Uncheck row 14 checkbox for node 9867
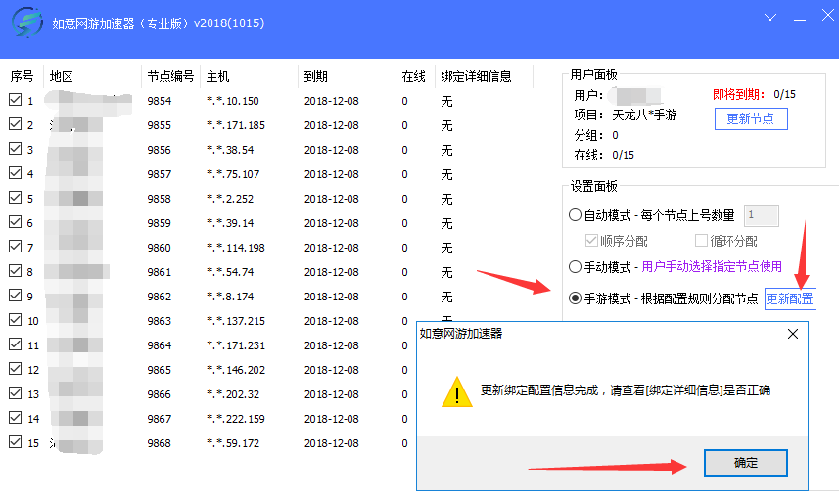This screenshot has height=504, width=839. (16, 417)
